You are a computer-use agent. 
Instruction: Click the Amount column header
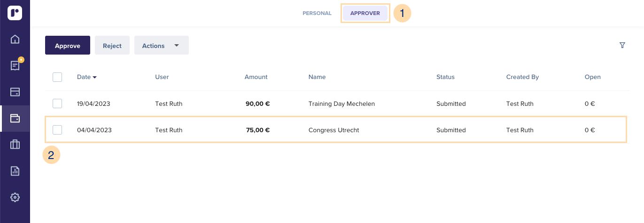[256, 77]
